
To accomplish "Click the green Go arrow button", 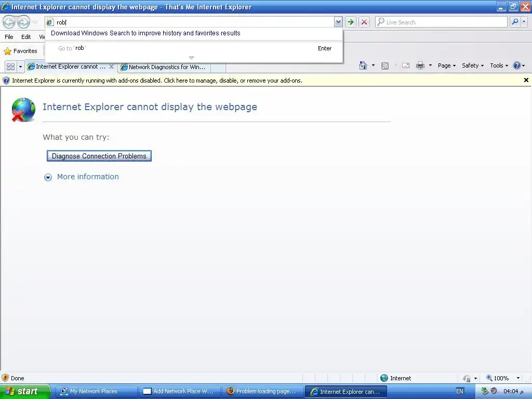I will (351, 22).
